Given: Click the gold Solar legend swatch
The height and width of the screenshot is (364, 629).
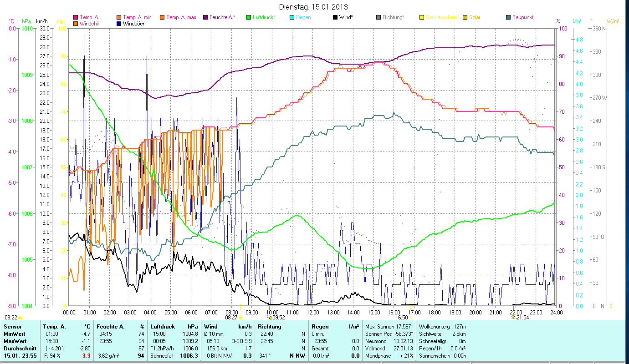Looking at the screenshot, I should pyautogui.click(x=465, y=17).
